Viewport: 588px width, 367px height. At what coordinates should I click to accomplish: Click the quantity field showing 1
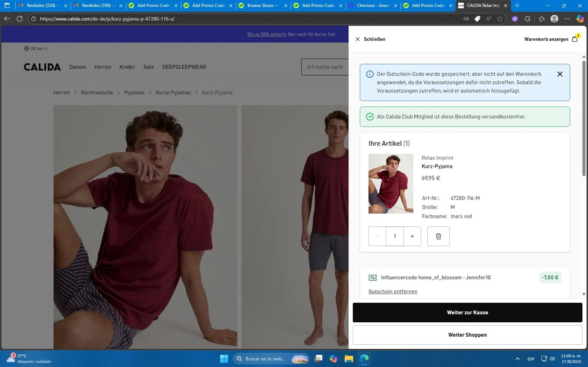tap(395, 236)
